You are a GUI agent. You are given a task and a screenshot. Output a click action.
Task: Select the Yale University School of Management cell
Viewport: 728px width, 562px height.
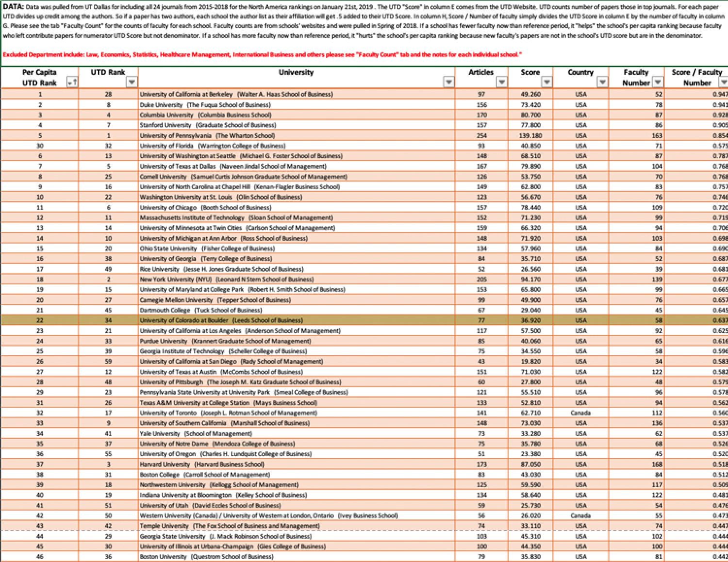click(x=297, y=433)
